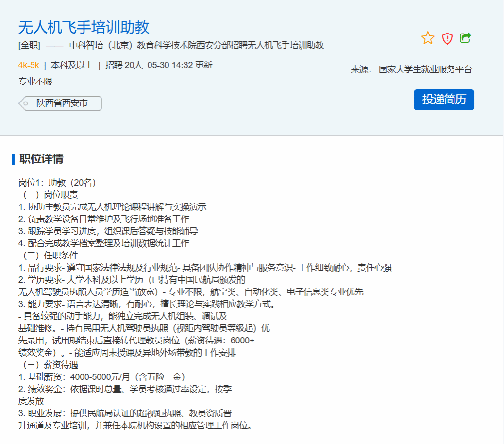This screenshot has width=504, height=444.
Task: Click the 投递简历 button
Action: coord(444,100)
